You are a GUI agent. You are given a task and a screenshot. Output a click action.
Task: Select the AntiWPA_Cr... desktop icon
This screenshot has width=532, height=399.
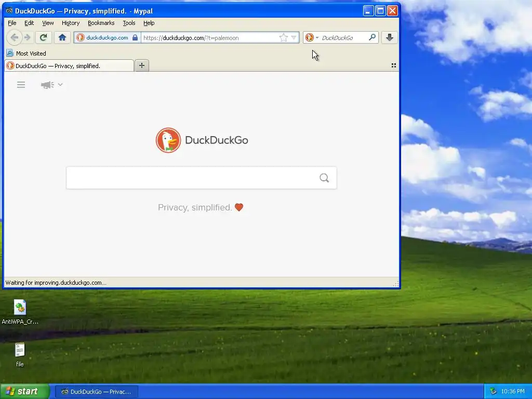[x=20, y=312]
